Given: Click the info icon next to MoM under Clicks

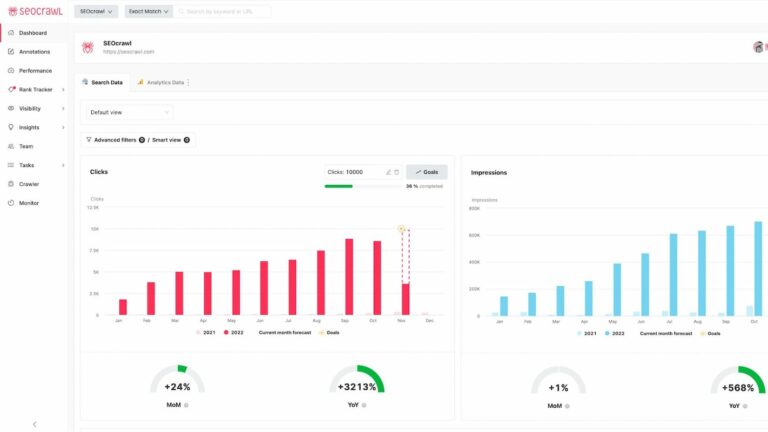Looking at the screenshot, I should [186, 405].
